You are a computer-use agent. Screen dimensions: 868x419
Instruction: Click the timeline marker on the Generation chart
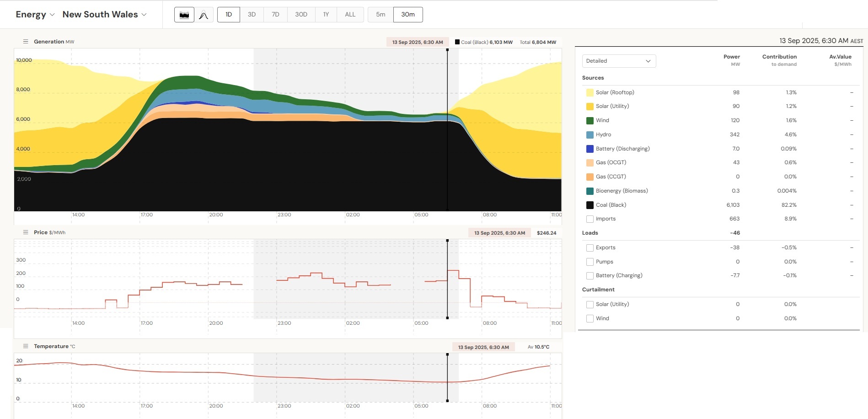447,128
